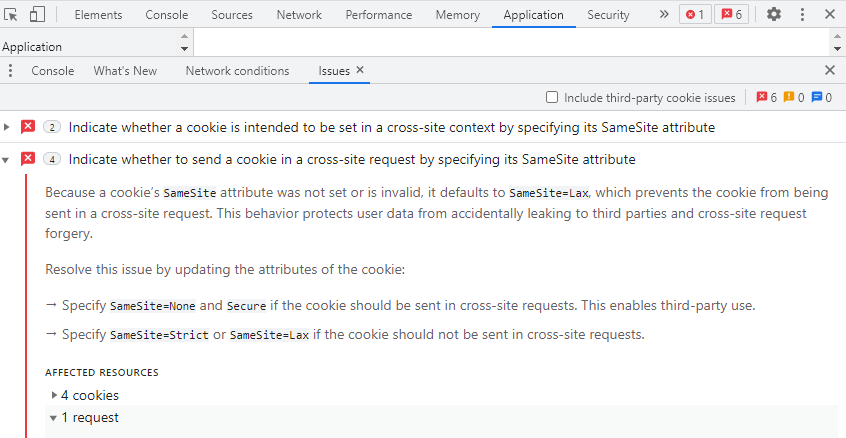Click the issues count badge showing 6

click(x=732, y=14)
